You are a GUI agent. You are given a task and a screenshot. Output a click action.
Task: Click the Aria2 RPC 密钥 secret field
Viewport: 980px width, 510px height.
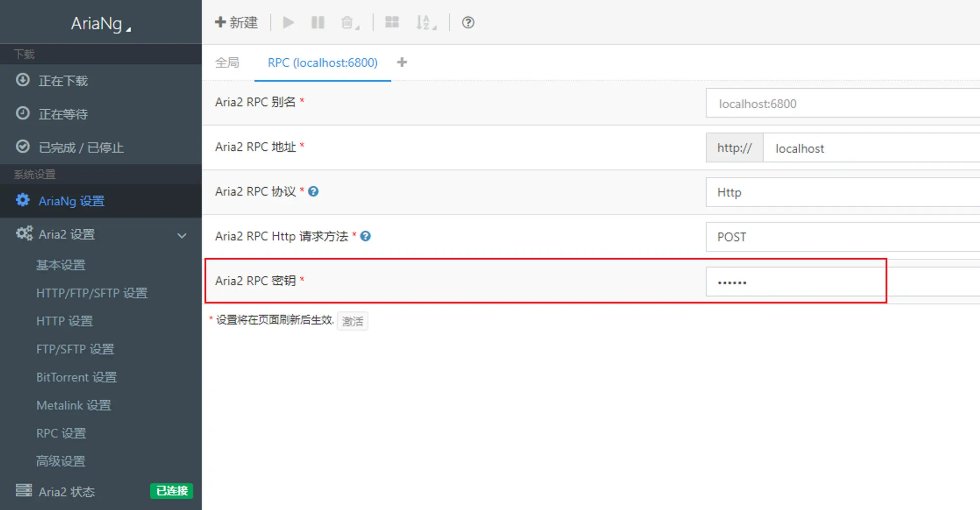(843, 282)
